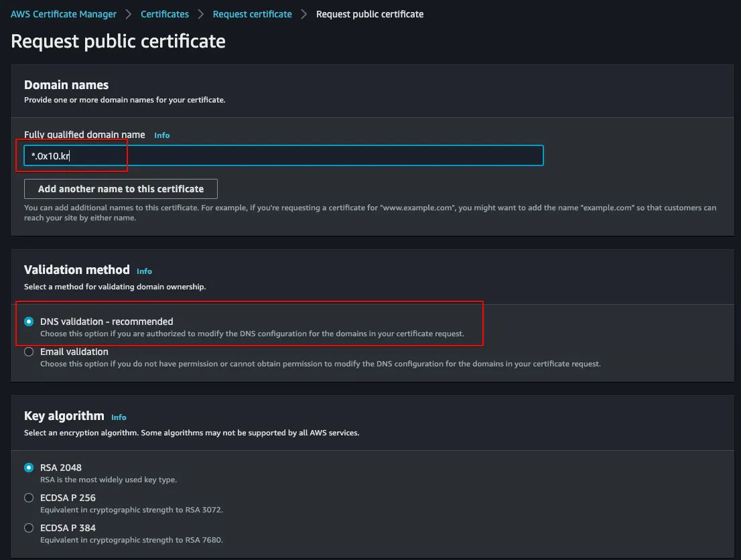Select DNS validation - recommended radio button
Screen dimensions: 741x560
29,322
